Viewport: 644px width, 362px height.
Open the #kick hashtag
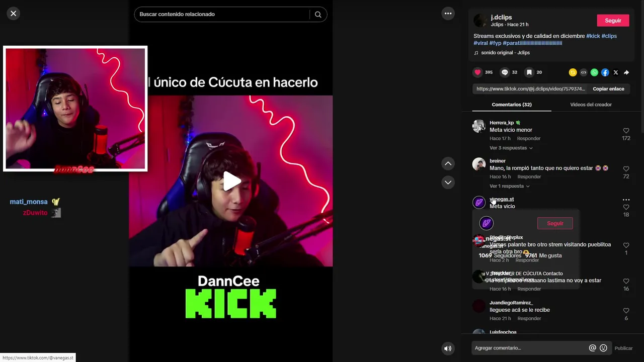pos(593,36)
